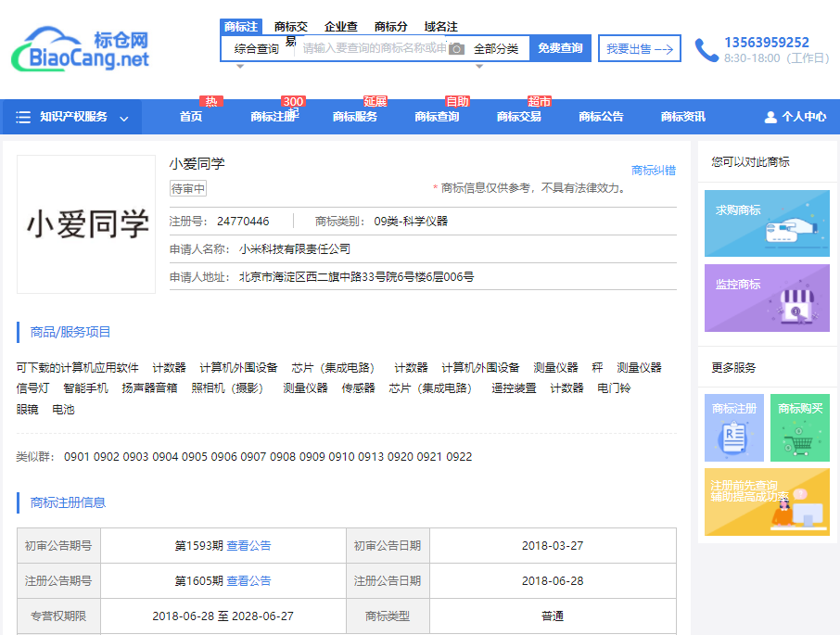Viewport: 840px width, 635px height.
Task: Go to 首页 in the navigation bar
Action: point(191,117)
